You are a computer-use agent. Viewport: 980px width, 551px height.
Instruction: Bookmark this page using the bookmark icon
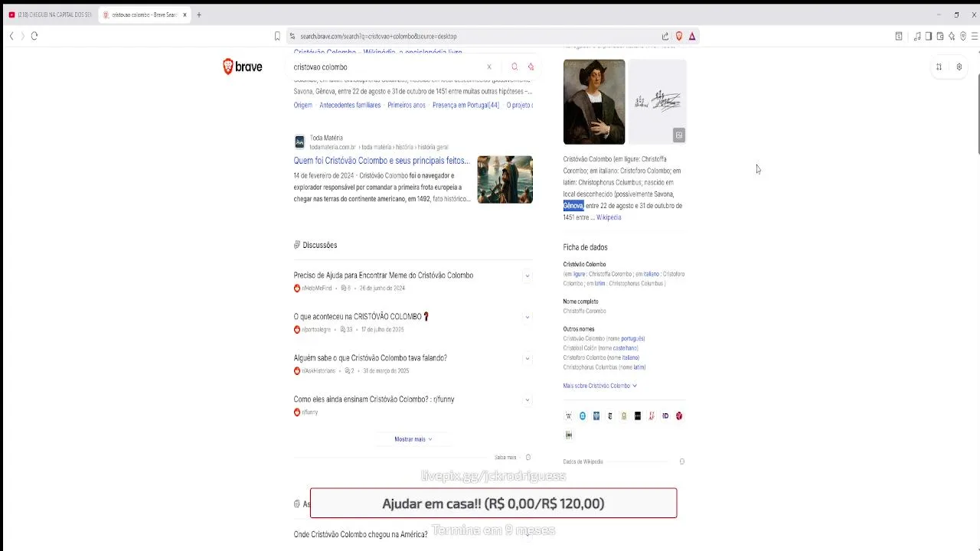click(x=277, y=36)
